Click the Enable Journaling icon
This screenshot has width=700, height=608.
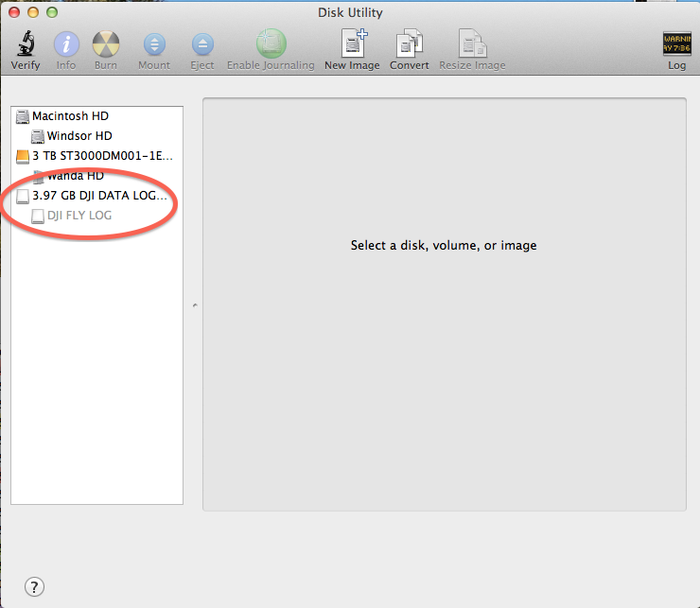(271, 43)
